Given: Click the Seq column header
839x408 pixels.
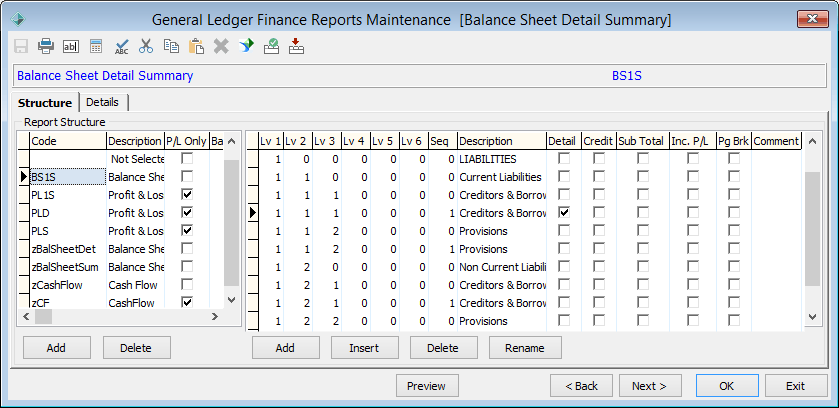Looking at the screenshot, I should point(443,141).
